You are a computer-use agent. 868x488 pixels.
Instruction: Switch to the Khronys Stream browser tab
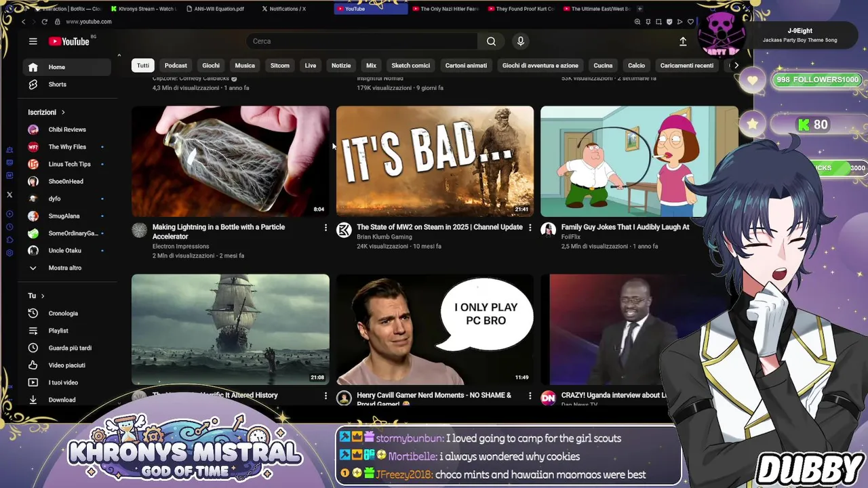click(x=145, y=9)
